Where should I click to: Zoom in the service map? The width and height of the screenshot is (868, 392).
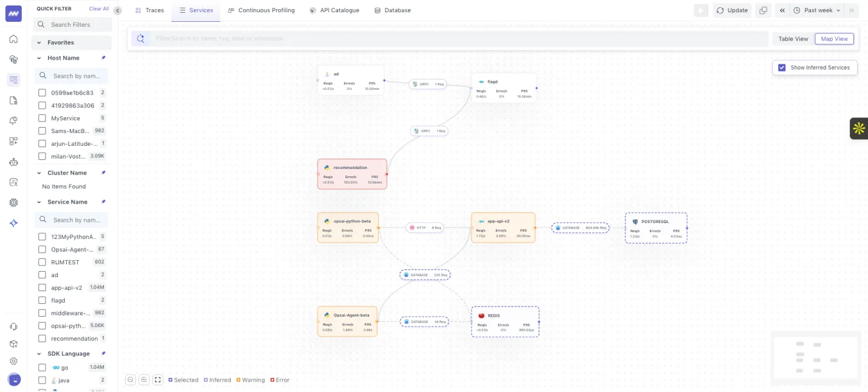(x=144, y=380)
